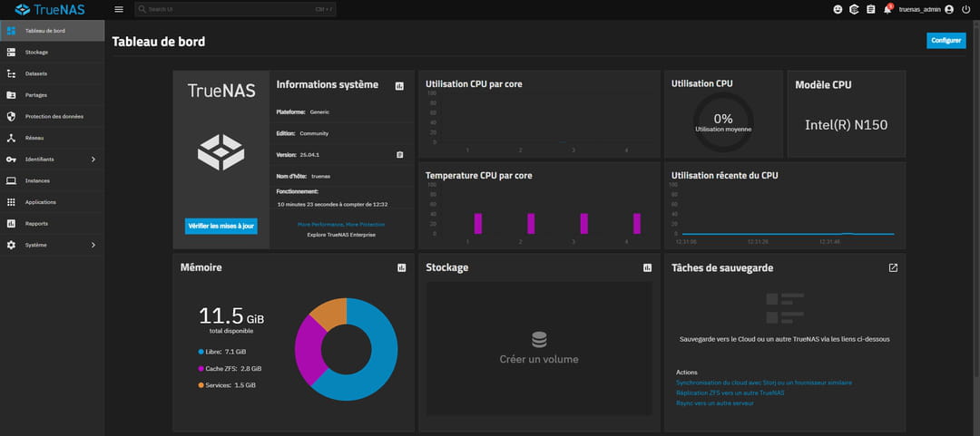Image resolution: width=980 pixels, height=436 pixels.
Task: Select Identifiants in the sidebar
Action: 53,160
